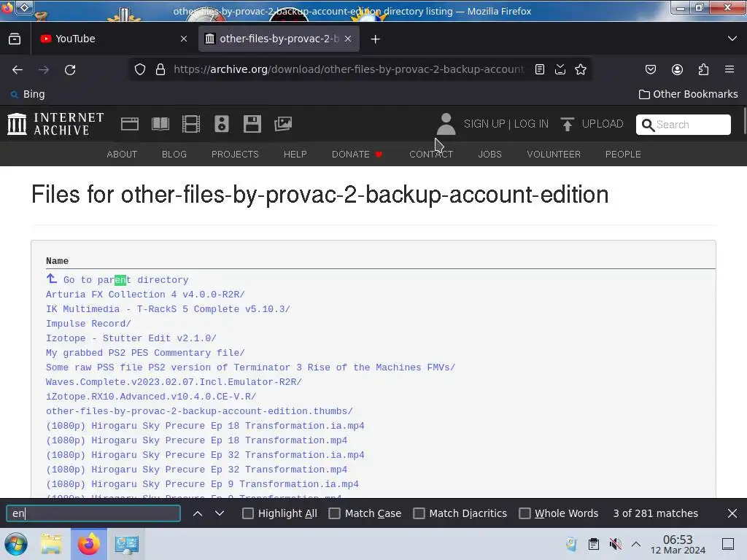Open the PROJECTS menu item
Image resolution: width=747 pixels, height=560 pixels.
click(x=235, y=155)
